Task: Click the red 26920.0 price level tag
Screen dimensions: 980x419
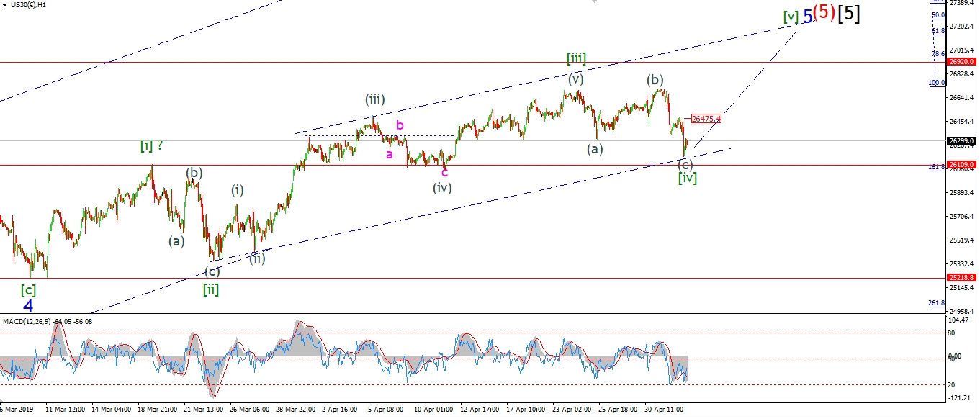Action: [x=962, y=63]
